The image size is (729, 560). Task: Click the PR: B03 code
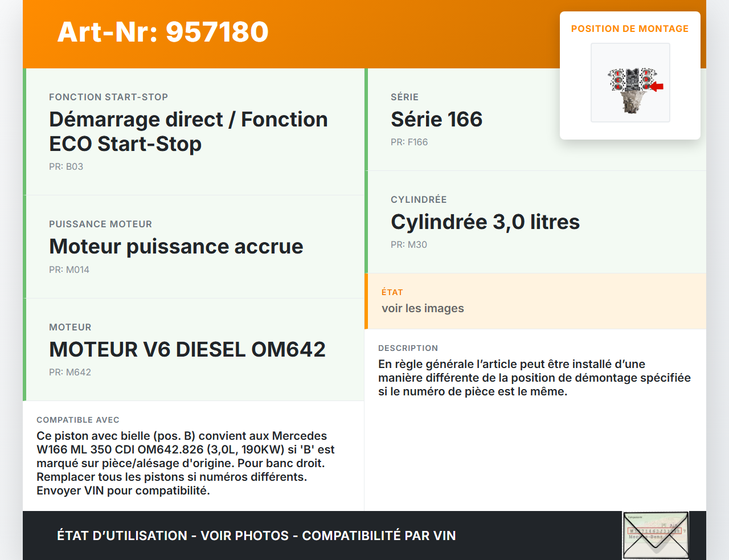point(66,167)
